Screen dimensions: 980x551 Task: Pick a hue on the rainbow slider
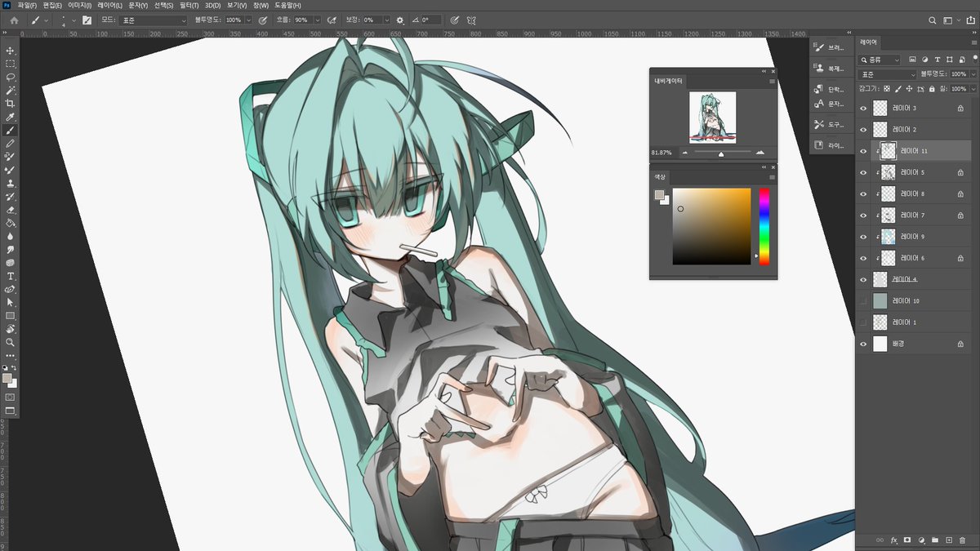coord(764,226)
